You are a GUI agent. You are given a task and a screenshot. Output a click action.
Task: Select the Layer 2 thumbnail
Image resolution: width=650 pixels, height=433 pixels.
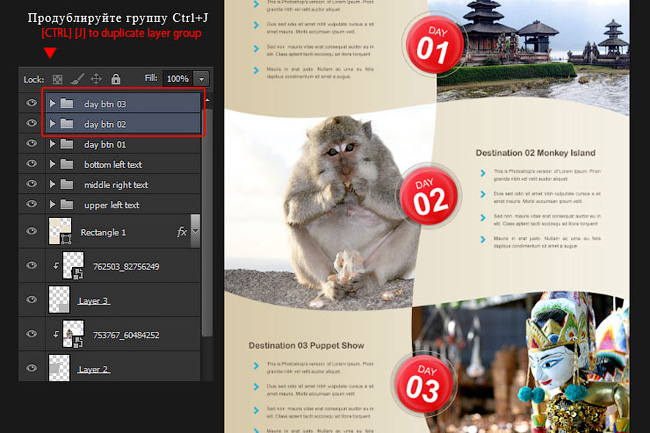click(59, 368)
